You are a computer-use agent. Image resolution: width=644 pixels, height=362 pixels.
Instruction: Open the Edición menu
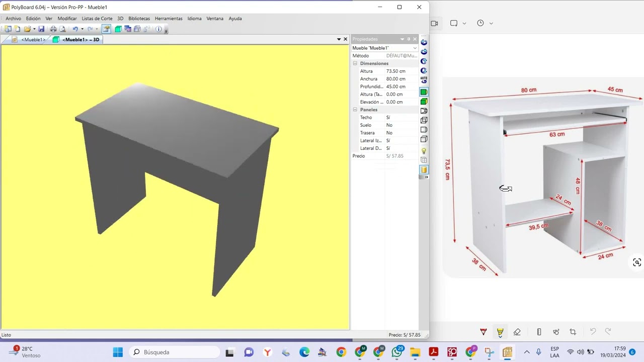[33, 19]
